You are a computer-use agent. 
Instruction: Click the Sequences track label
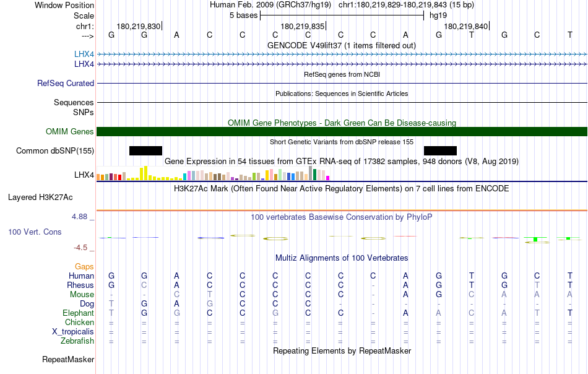(x=74, y=102)
